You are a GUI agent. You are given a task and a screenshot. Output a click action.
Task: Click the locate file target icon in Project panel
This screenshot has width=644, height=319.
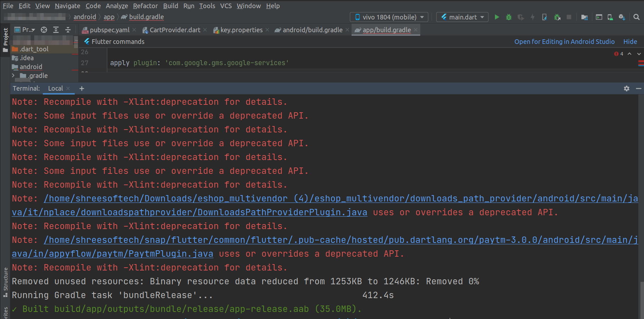point(44,30)
